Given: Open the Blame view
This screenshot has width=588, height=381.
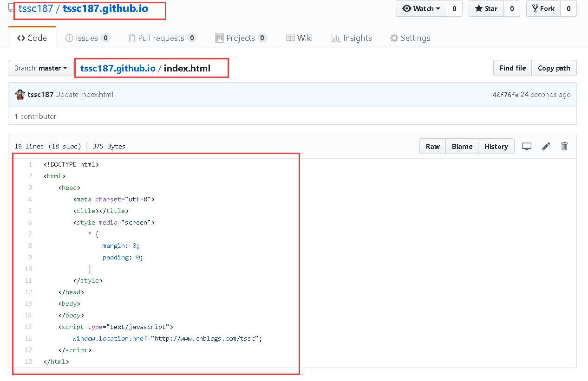Looking at the screenshot, I should pos(462,146).
